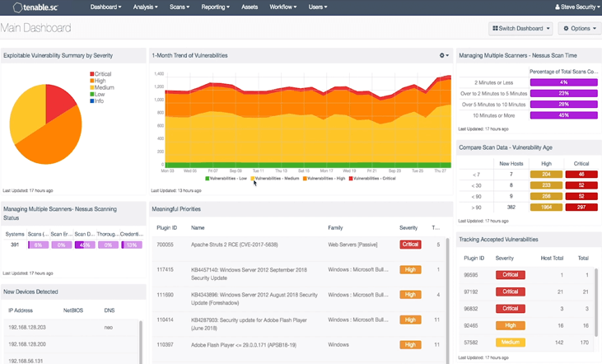
Task: Open the Analysis menu
Action: pos(145,7)
